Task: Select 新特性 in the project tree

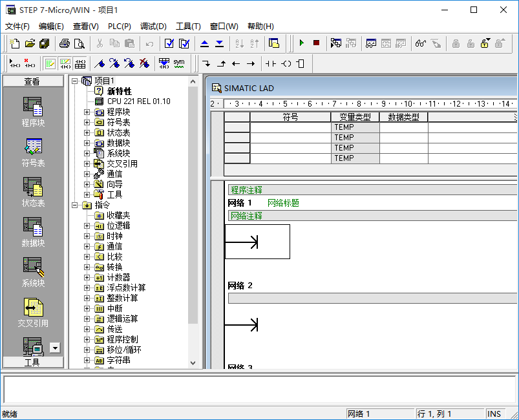Action: tap(120, 91)
